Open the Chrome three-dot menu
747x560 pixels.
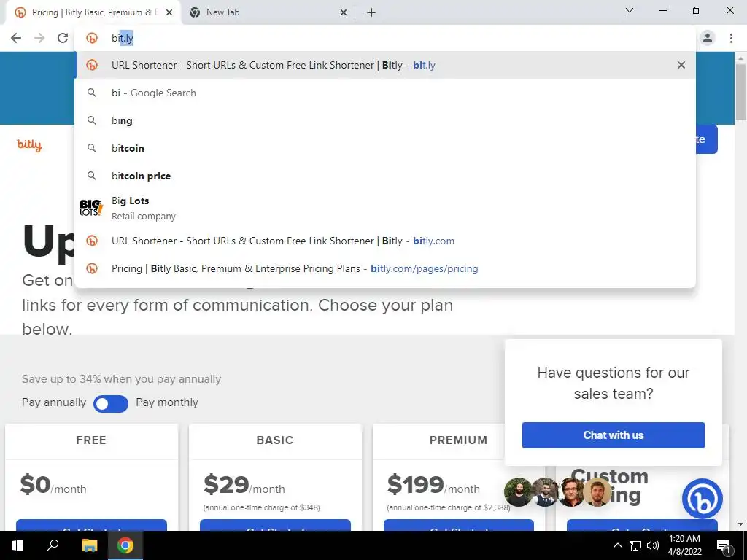click(731, 38)
